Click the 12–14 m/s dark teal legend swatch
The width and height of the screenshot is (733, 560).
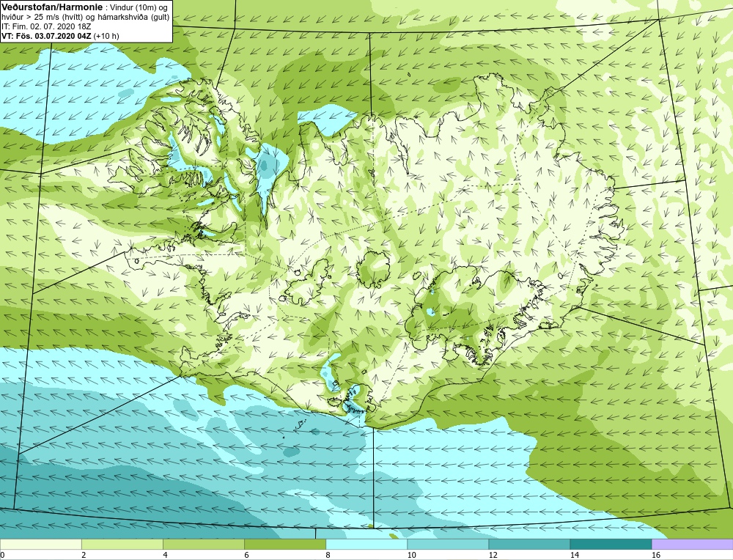click(x=528, y=544)
